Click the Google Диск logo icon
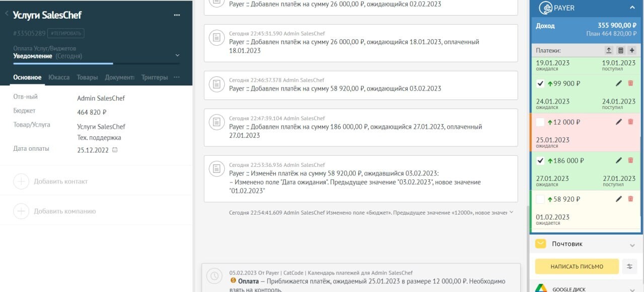 coord(541,288)
